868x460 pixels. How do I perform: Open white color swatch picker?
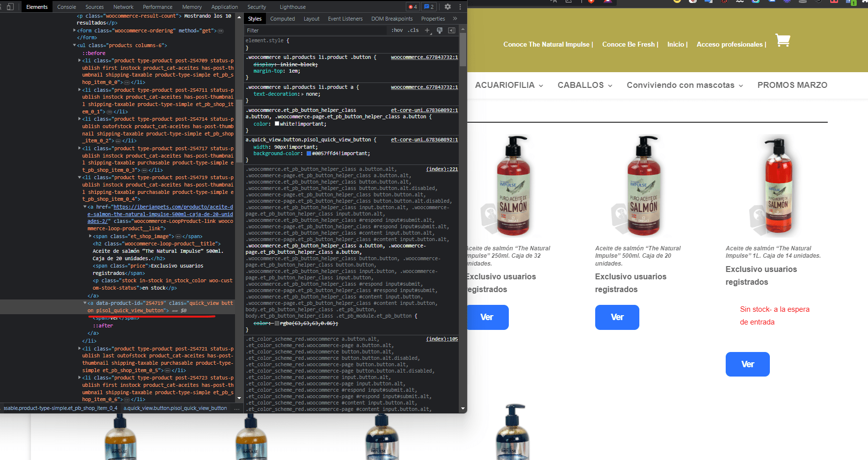(277, 124)
